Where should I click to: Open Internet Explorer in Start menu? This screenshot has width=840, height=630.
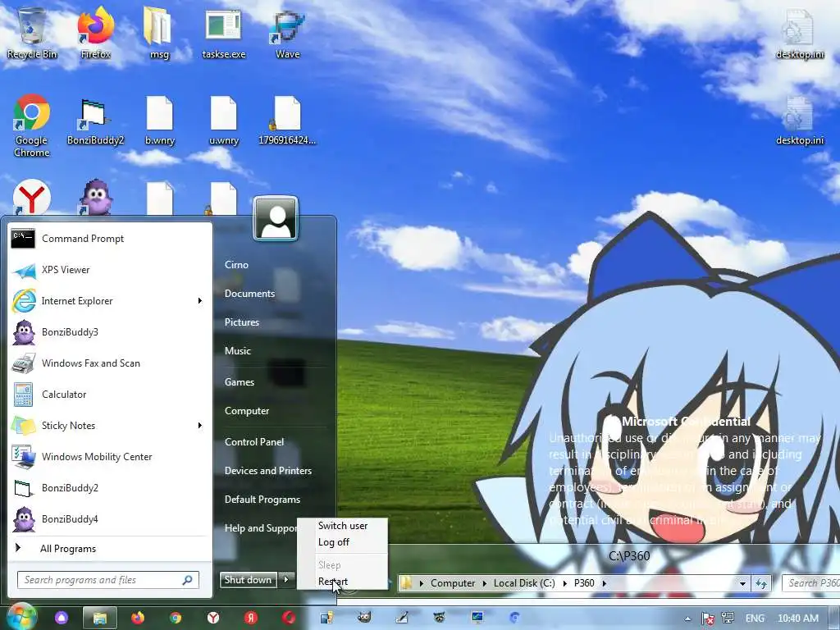click(102, 301)
